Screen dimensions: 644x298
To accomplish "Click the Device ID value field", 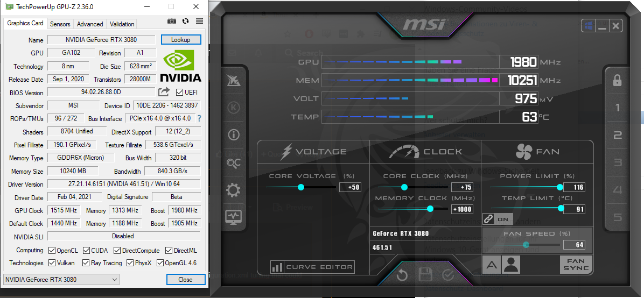I will [167, 105].
